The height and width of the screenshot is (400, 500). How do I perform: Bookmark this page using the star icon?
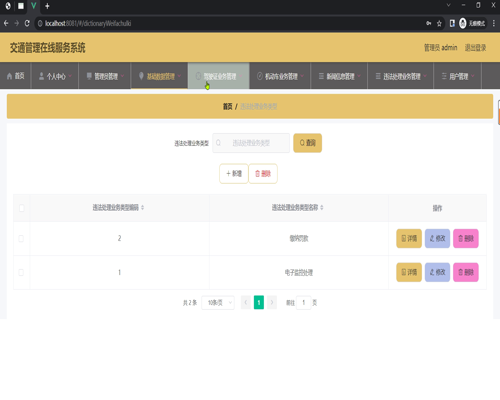[439, 23]
